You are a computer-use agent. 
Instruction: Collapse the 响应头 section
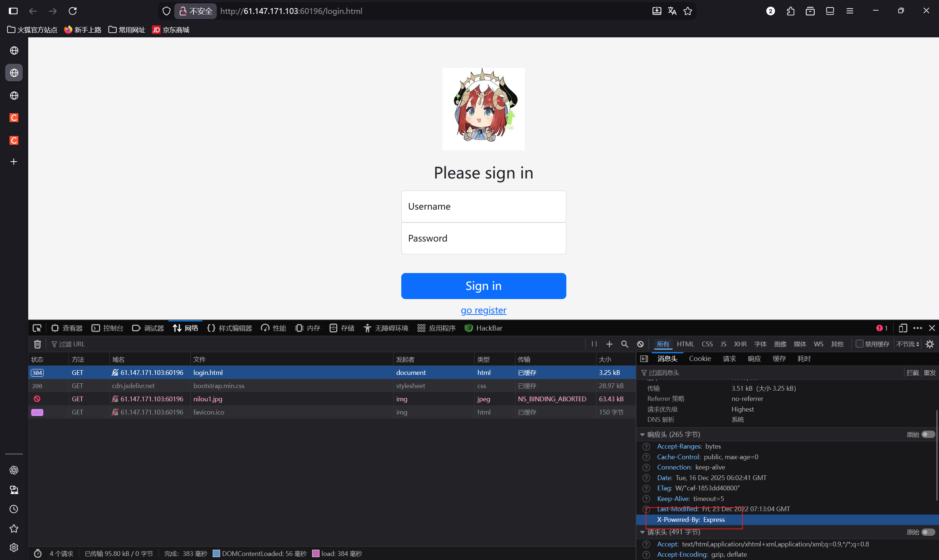pos(642,434)
